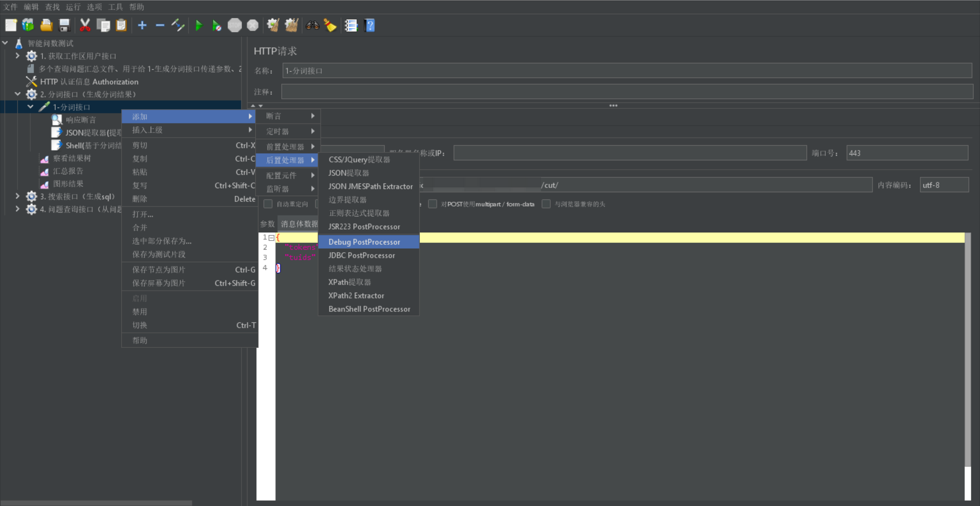Click 删除 in the context menu

click(x=189, y=199)
